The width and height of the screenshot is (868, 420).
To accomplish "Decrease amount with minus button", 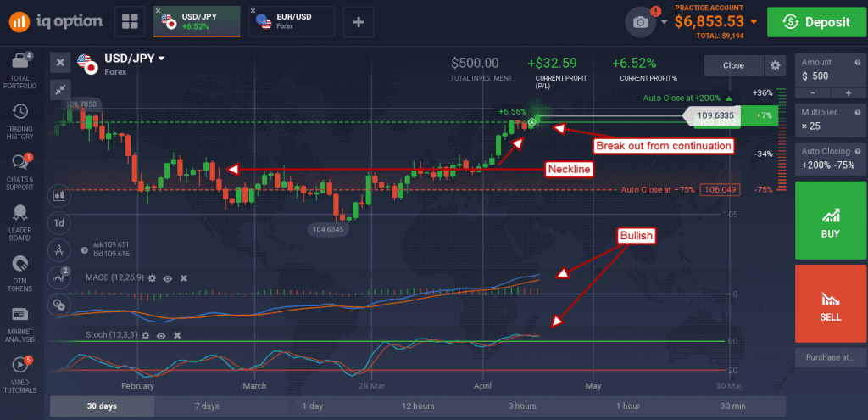I will (813, 93).
